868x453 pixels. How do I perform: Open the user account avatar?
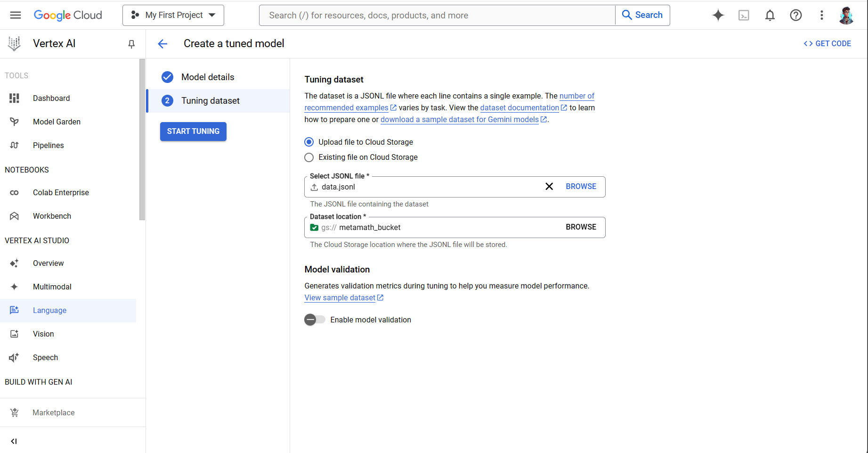coord(846,15)
